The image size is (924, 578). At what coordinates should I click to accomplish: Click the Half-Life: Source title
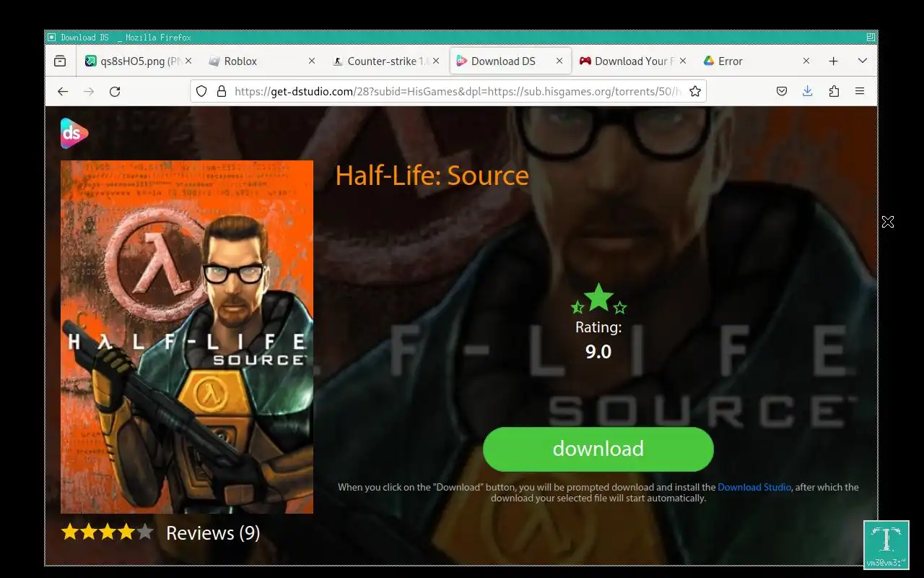432,176
